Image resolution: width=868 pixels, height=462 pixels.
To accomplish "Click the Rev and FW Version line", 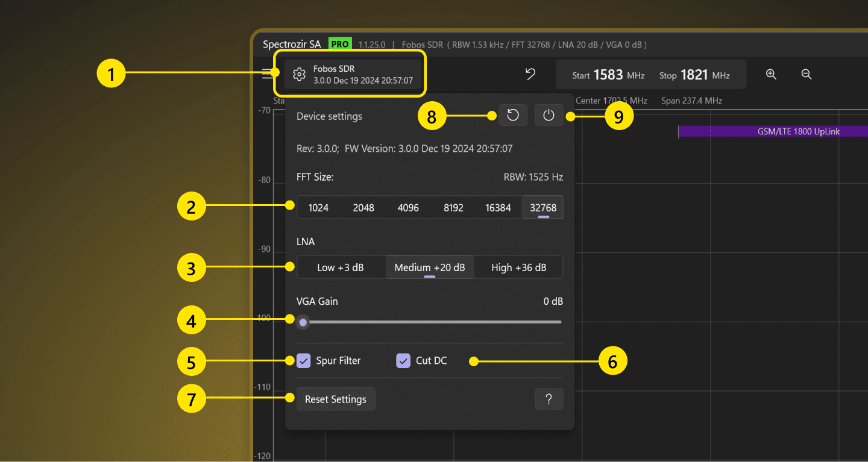I will point(404,148).
